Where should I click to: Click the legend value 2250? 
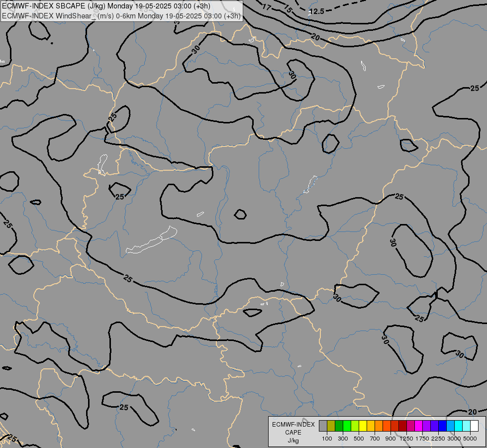(438, 439)
